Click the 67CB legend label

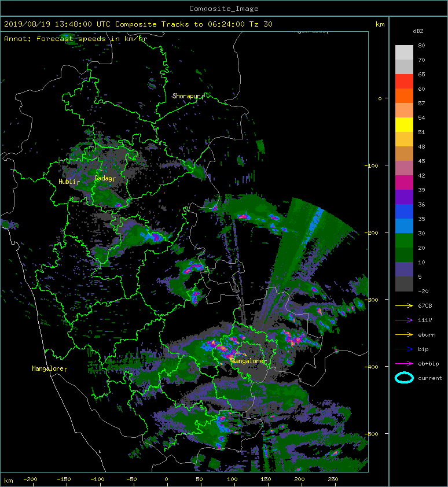[425, 306]
